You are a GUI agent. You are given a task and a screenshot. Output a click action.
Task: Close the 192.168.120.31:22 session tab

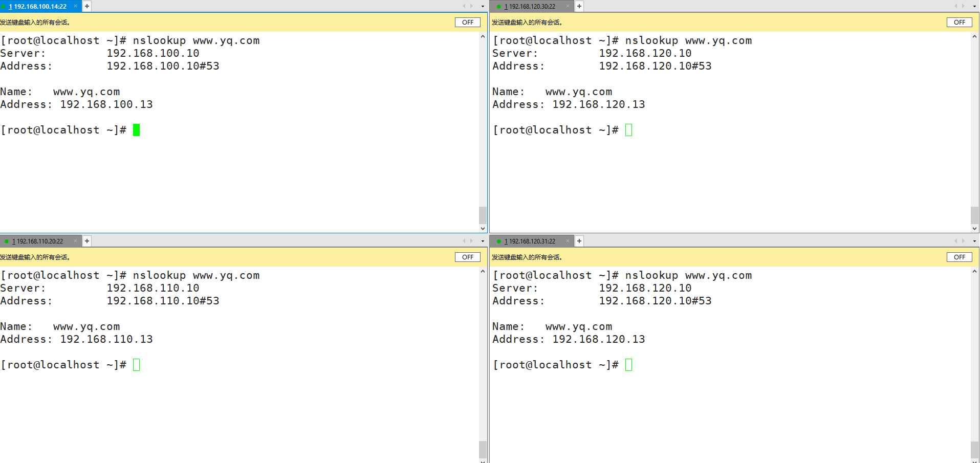point(568,241)
